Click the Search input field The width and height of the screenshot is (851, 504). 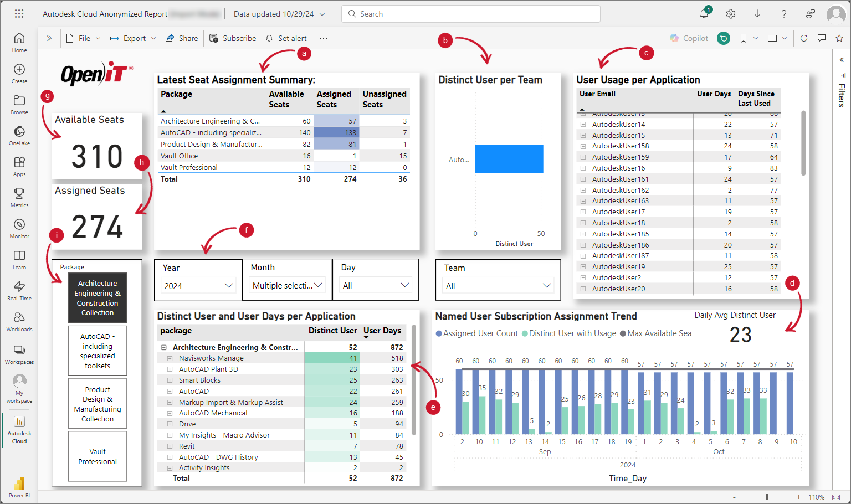471,14
